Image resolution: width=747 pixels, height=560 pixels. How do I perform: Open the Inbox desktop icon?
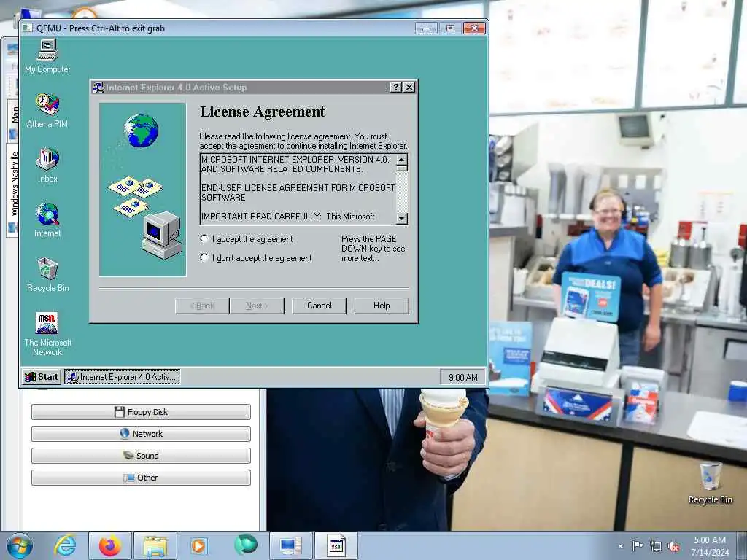[x=47, y=165]
